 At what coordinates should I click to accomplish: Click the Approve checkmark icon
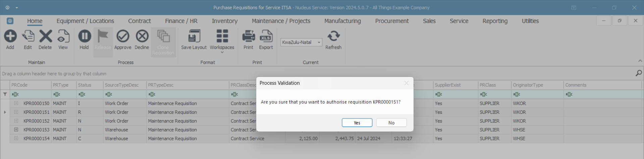[123, 36]
